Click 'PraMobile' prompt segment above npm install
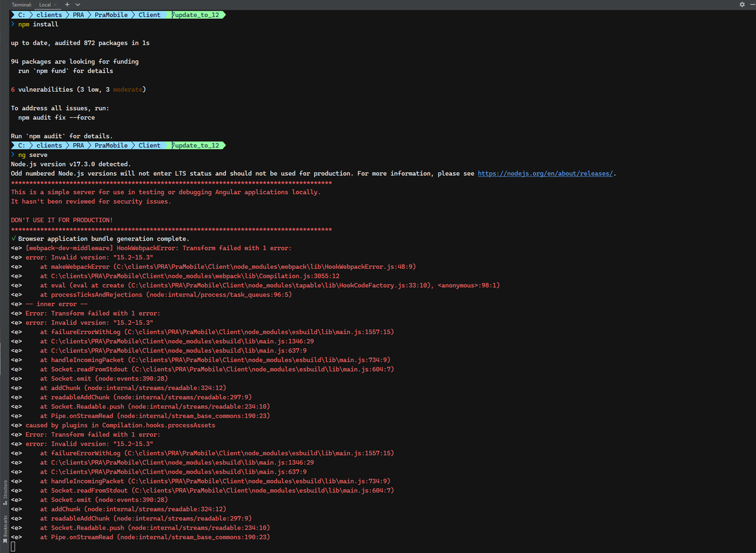Screen dimensions: 756x553 click(x=111, y=14)
